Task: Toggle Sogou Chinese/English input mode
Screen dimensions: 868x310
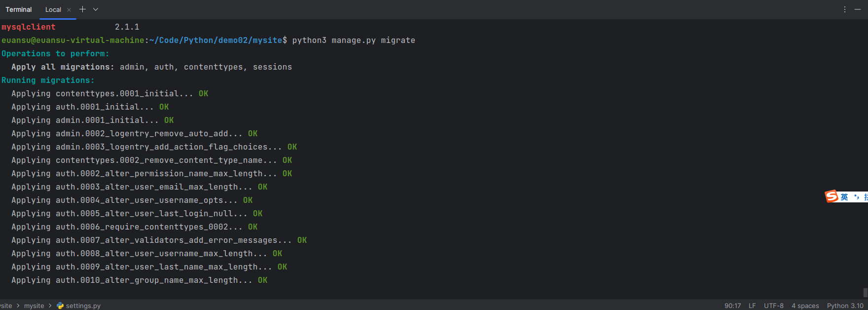Action: (844, 197)
